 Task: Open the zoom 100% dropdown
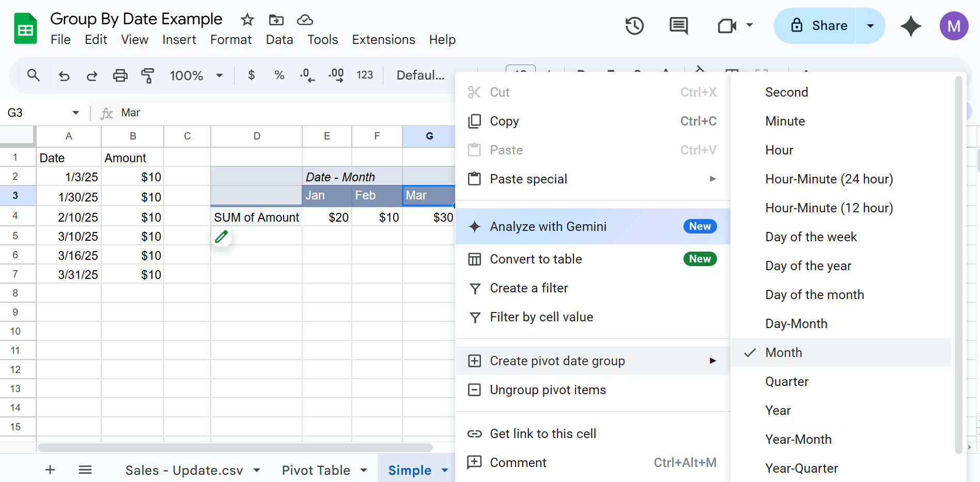point(196,76)
